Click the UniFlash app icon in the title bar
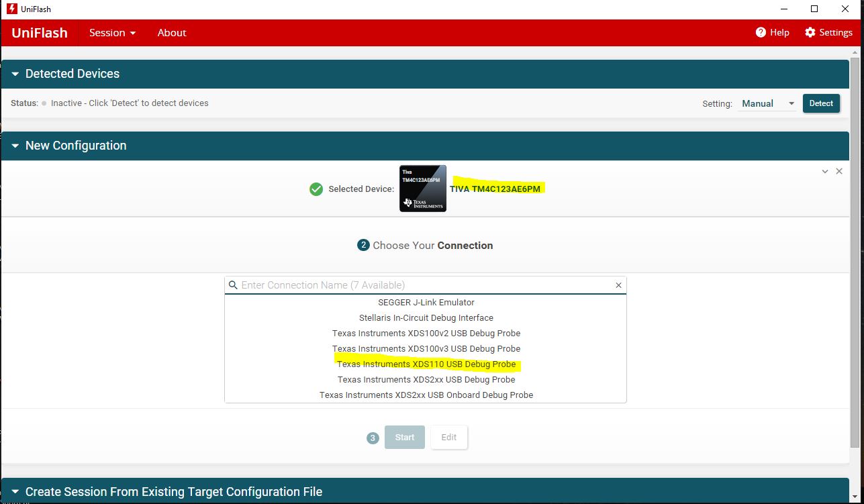 coord(11,9)
